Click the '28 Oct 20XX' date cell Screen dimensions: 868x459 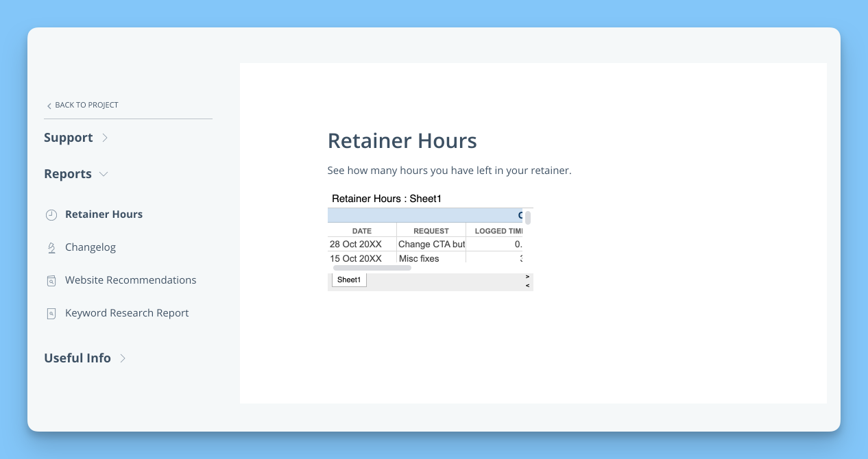362,245
